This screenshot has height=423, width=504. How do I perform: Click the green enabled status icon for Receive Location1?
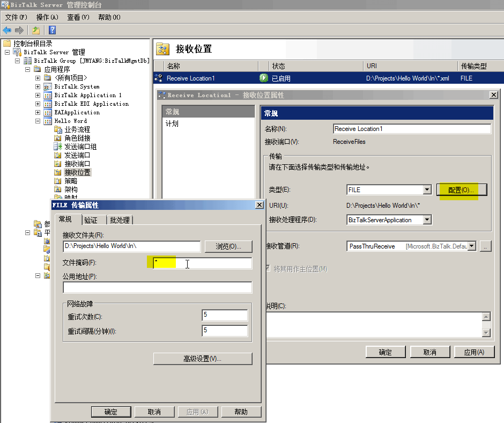point(264,78)
